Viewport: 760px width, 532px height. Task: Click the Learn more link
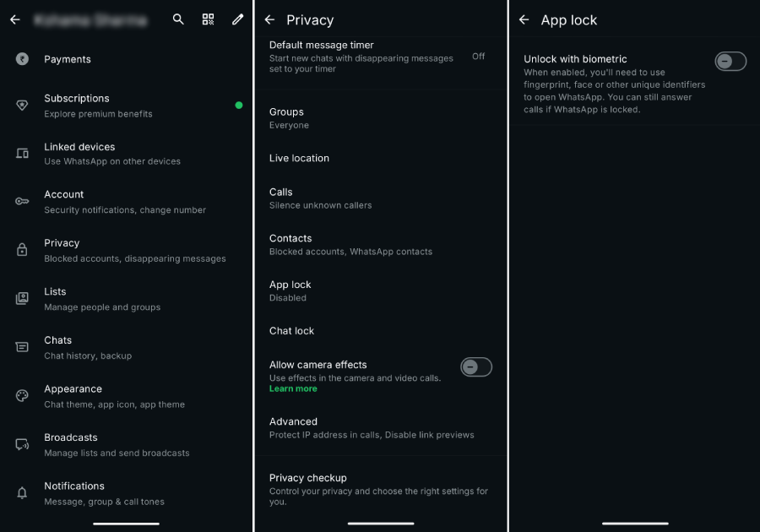click(x=293, y=388)
